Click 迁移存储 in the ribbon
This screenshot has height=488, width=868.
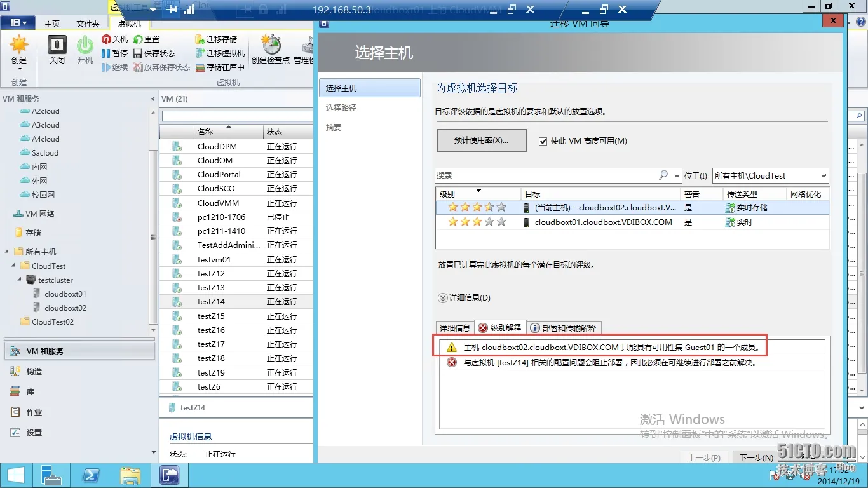point(217,39)
